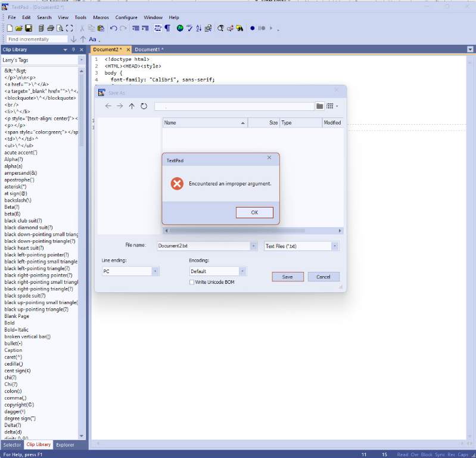Switch to the Document1 tab
Viewport: 476px width, 458px height.
coord(149,49)
